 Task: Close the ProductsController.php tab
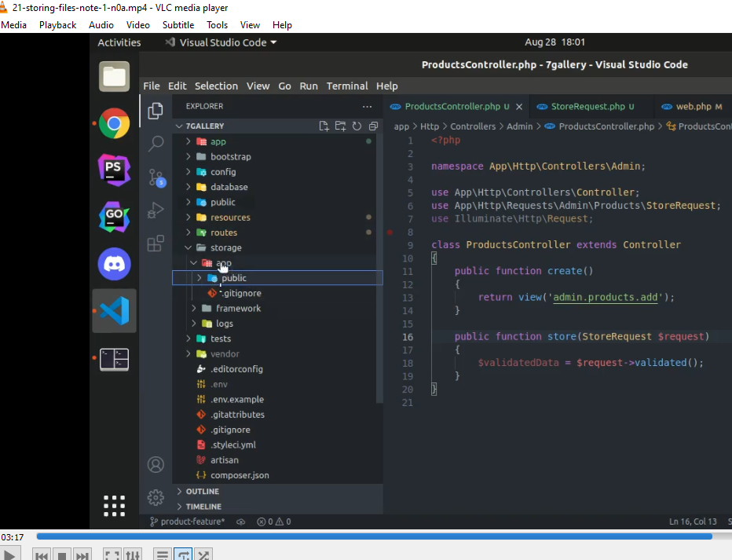(x=519, y=107)
